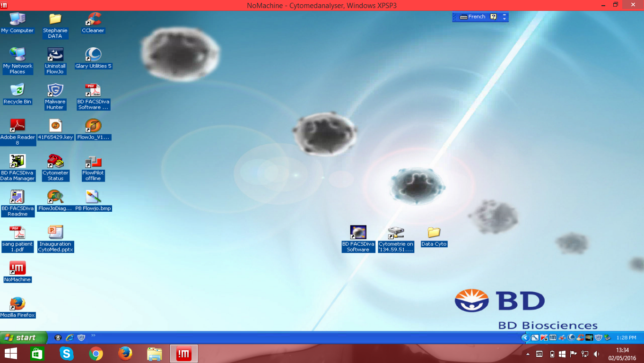Click the speaker volume tray icon
This screenshot has height=363, width=644.
tap(596, 354)
